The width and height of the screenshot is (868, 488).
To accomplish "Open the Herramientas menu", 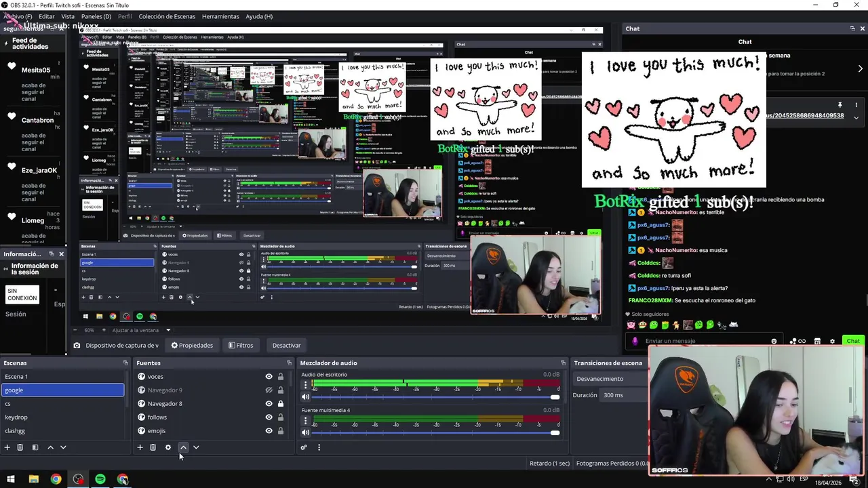I will (220, 16).
